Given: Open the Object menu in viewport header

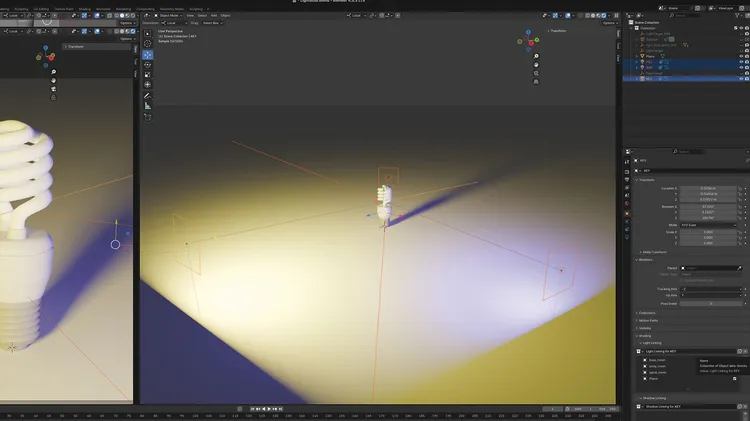Looking at the screenshot, I should (225, 16).
